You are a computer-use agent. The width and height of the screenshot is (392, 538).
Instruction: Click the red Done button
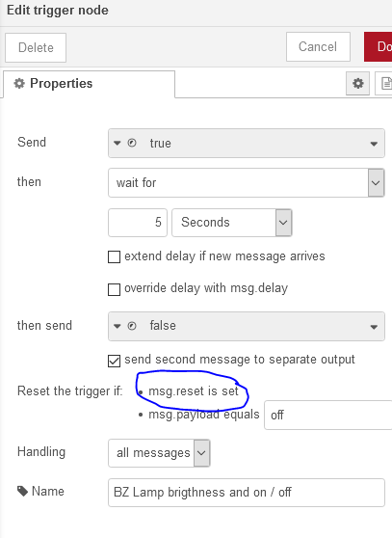379,46
